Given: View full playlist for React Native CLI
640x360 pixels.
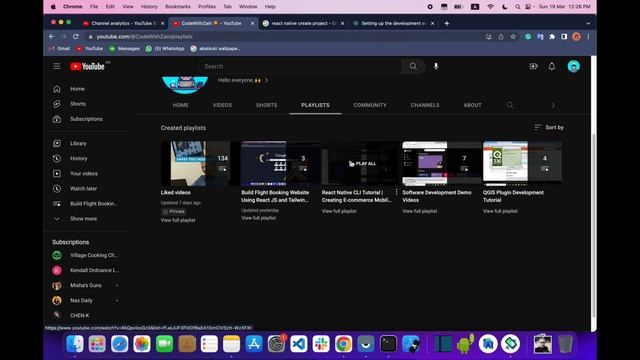Looking at the screenshot, I should click(x=339, y=211).
